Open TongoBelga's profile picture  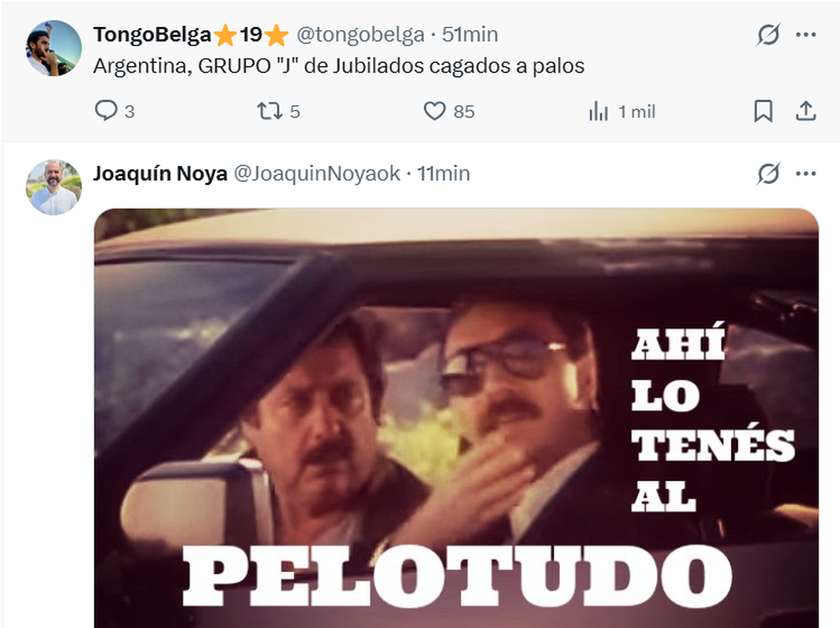[x=54, y=48]
